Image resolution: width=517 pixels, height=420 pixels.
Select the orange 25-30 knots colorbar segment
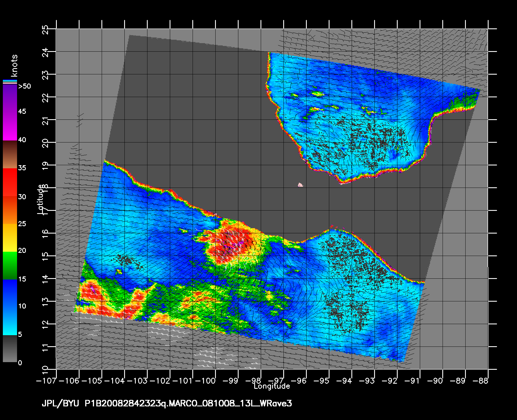(x=10, y=210)
